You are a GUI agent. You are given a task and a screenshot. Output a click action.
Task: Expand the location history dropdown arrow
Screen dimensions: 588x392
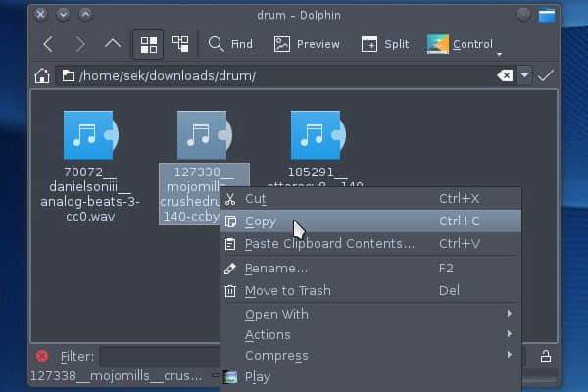click(x=524, y=75)
